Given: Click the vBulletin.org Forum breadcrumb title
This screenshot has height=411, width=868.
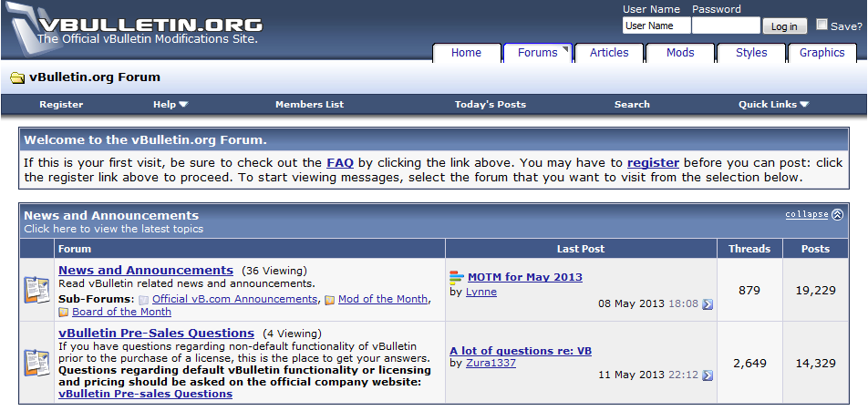Looking at the screenshot, I should pos(95,77).
